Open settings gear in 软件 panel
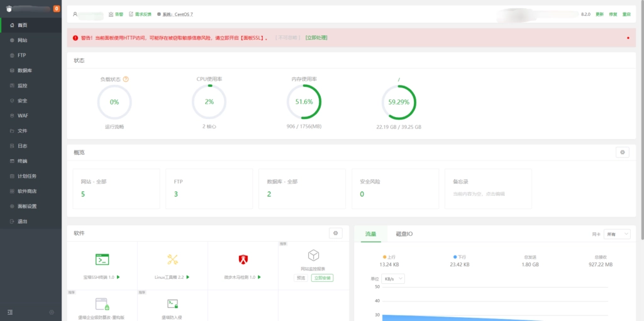 [x=336, y=233]
